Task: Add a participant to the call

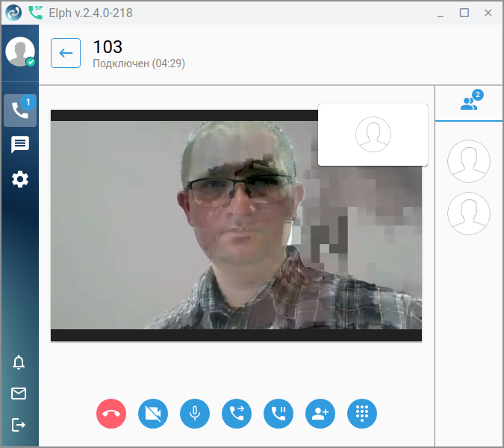Action: tap(320, 414)
